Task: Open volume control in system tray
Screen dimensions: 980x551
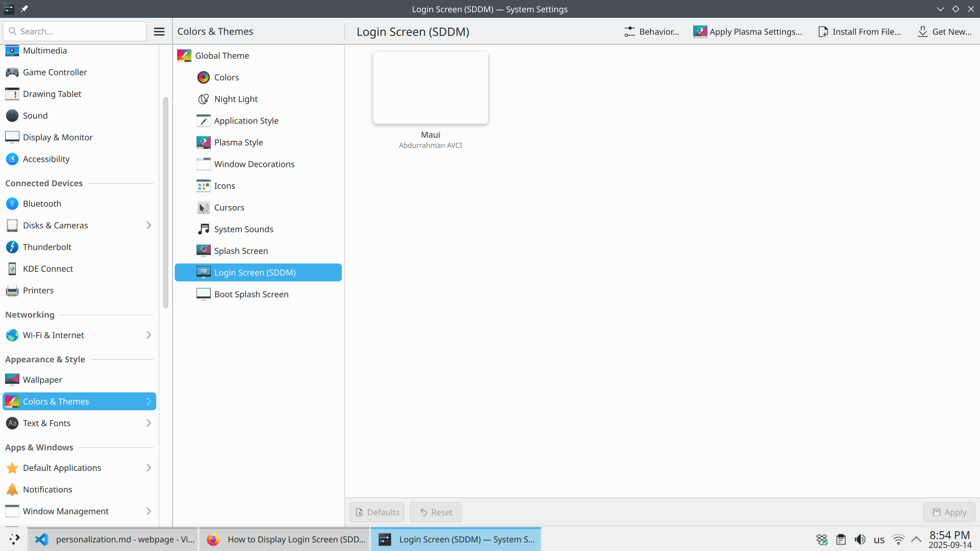Action: coord(860,539)
